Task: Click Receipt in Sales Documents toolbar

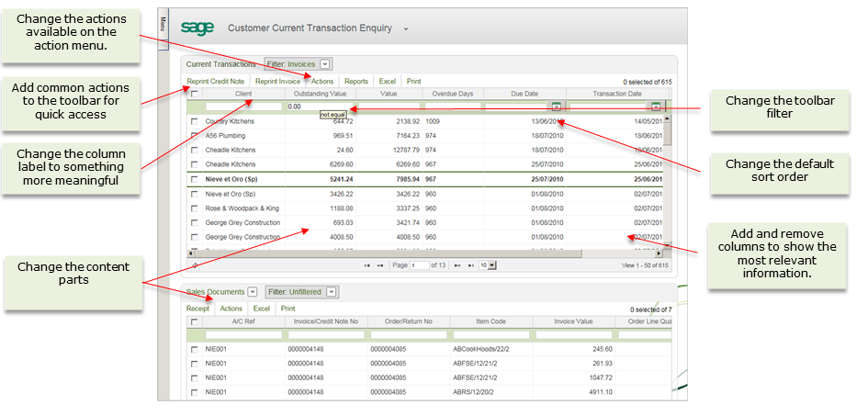Action: [197, 309]
